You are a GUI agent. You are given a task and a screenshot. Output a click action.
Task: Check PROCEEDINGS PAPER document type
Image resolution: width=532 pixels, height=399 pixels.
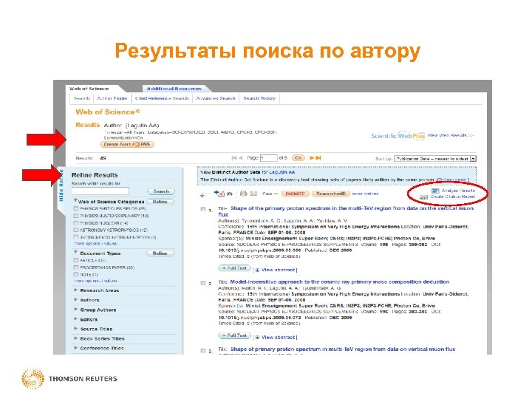coord(76,267)
